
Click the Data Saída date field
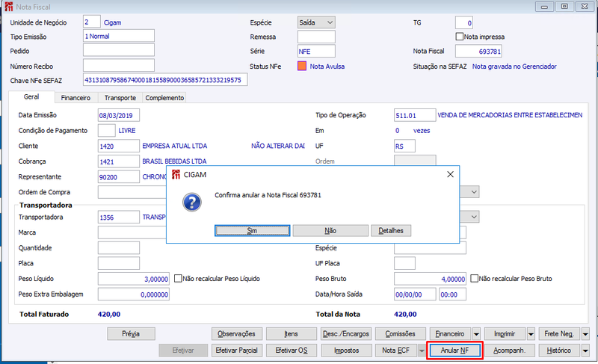[x=415, y=294]
